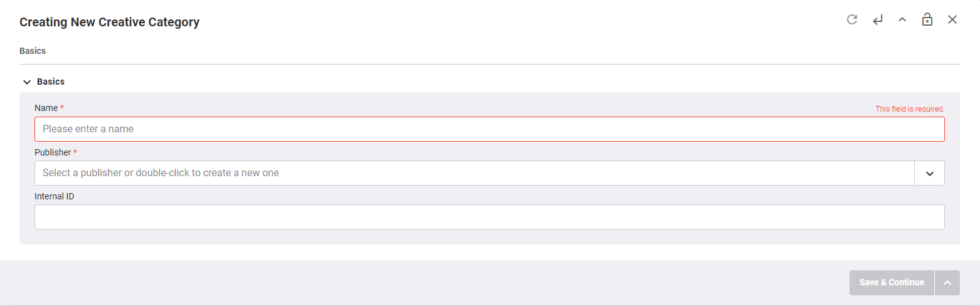Collapse the Basics section chevron
This screenshot has width=980, height=306.
27,82
